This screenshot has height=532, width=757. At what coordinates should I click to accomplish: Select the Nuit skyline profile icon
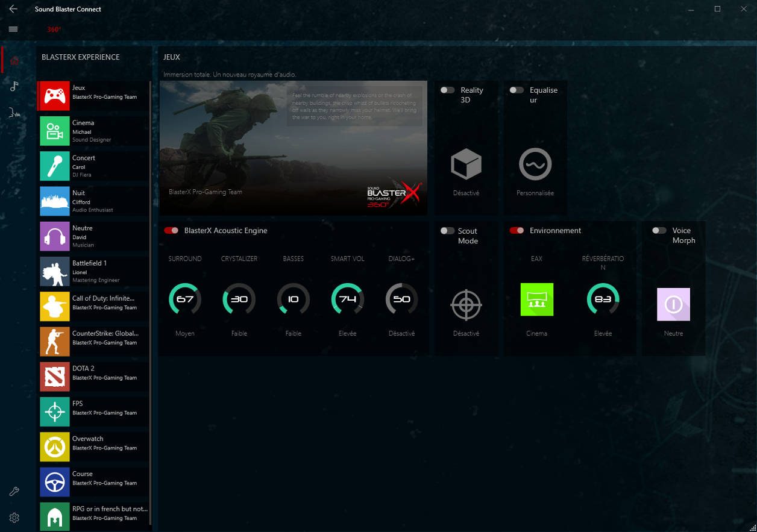[55, 201]
